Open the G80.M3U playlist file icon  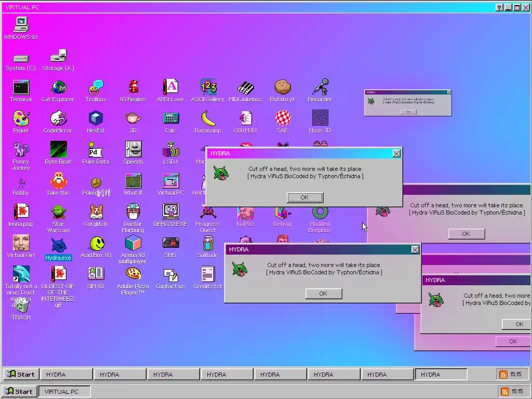(x=245, y=118)
